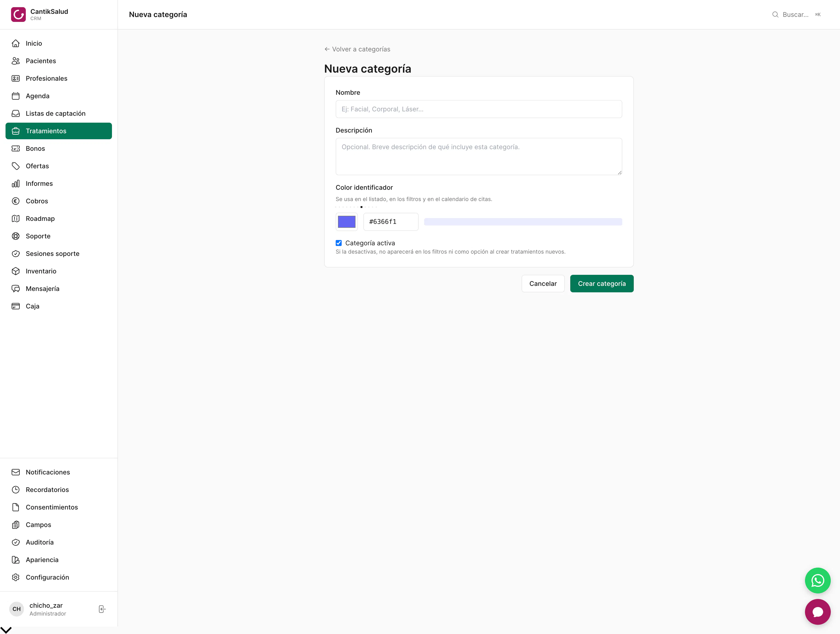Click the Ofertas tag icon
The image size is (840, 634).
click(16, 166)
